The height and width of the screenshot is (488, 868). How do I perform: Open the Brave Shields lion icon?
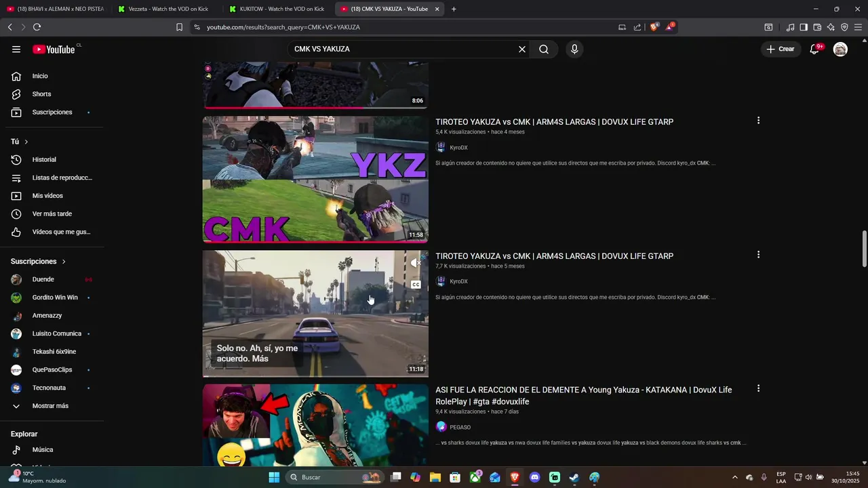click(654, 27)
